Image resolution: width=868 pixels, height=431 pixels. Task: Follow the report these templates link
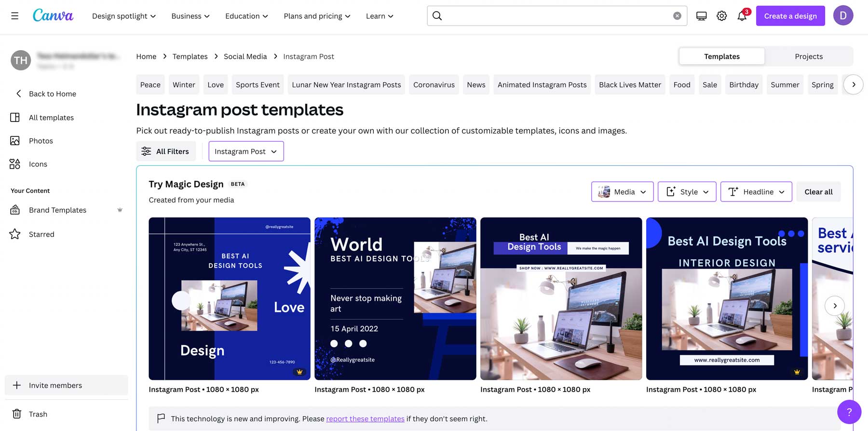[365, 418]
